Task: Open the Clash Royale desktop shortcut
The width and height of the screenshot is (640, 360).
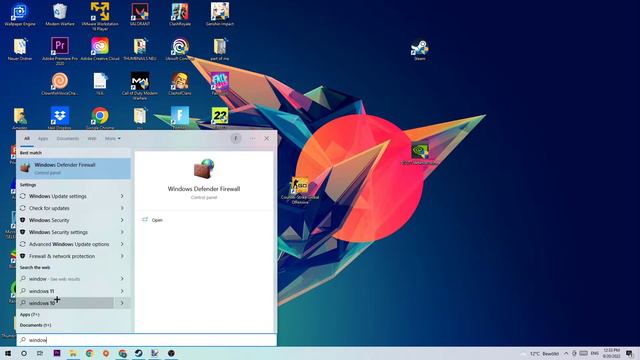Action: tap(180, 15)
